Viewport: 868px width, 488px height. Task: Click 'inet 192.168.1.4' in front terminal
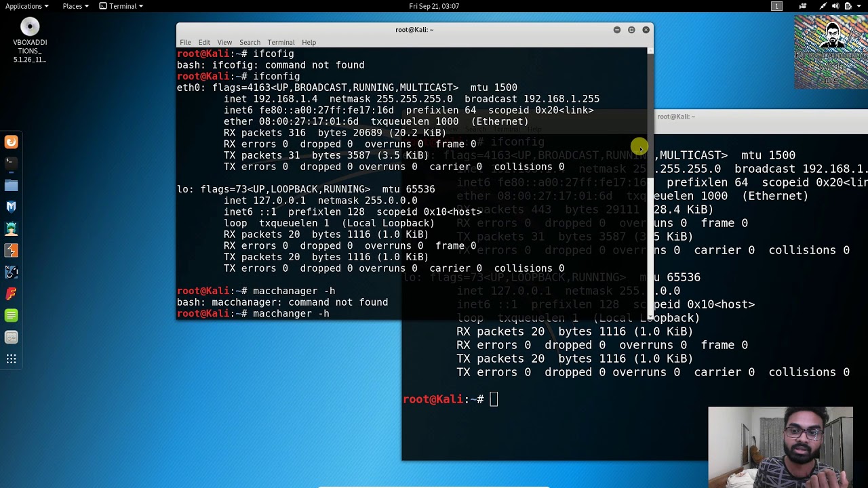point(271,99)
